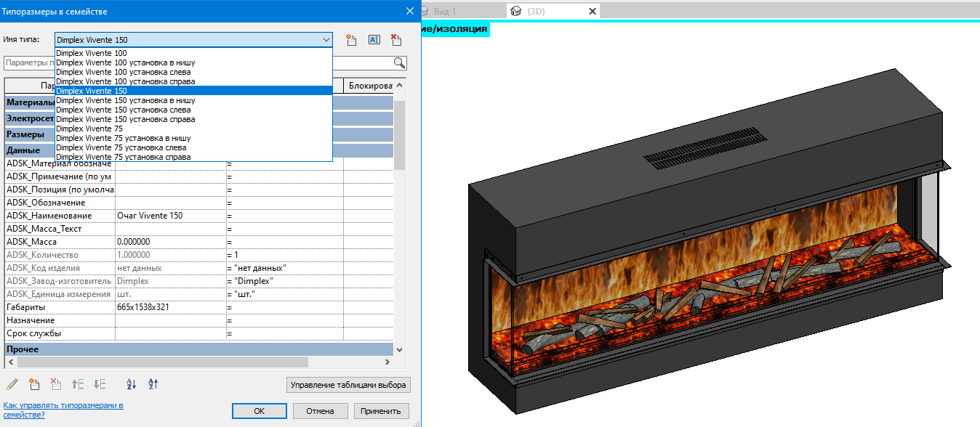The width and height of the screenshot is (980, 427).
Task: Choose Dimplex Vivente 150 установка в нишу
Action: click(x=193, y=100)
